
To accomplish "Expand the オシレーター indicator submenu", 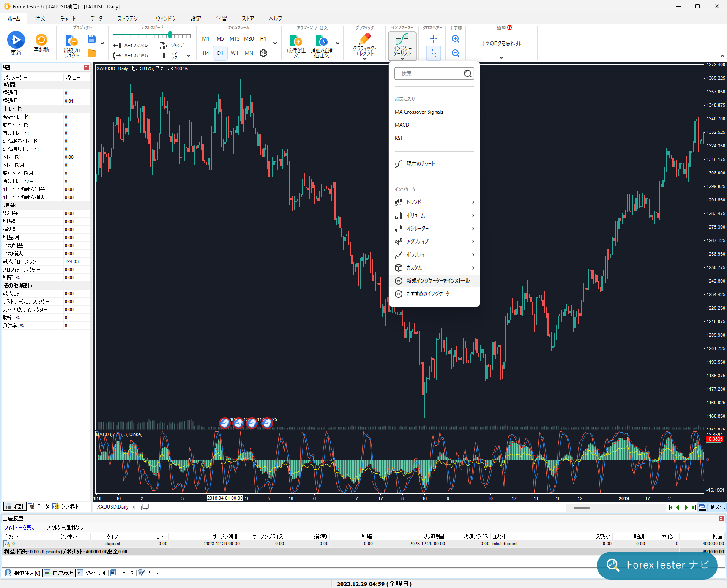I will [x=434, y=229].
